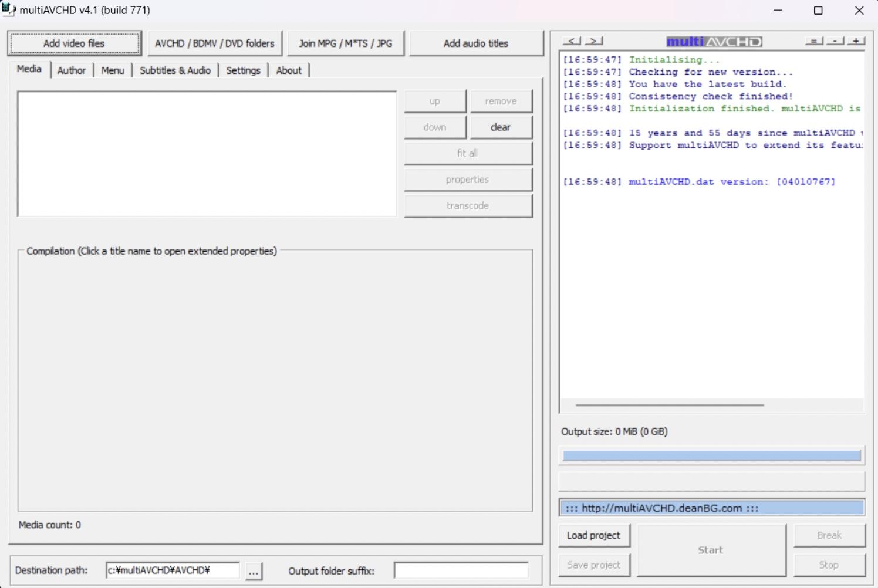
Task: Click the down button
Action: (x=435, y=127)
